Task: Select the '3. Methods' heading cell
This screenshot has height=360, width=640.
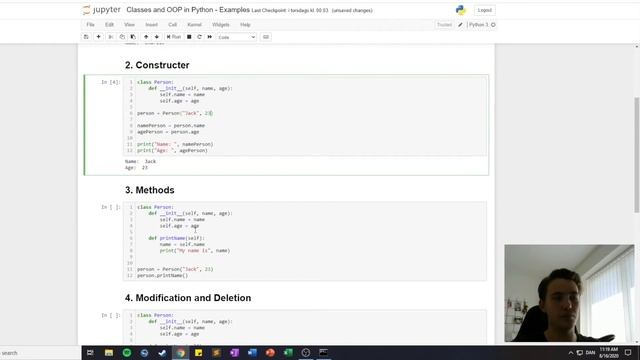Action: (x=149, y=190)
